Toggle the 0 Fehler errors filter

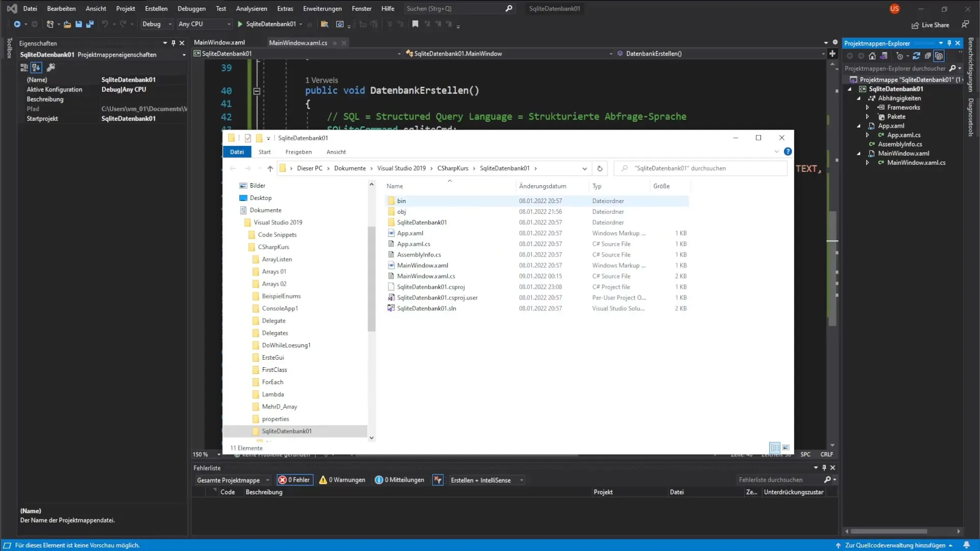(x=295, y=480)
